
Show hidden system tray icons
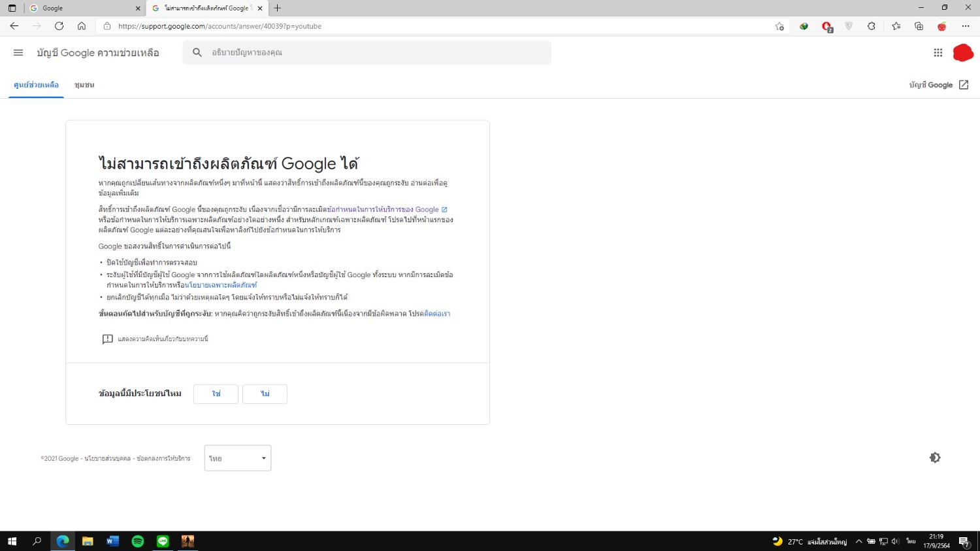(859, 541)
